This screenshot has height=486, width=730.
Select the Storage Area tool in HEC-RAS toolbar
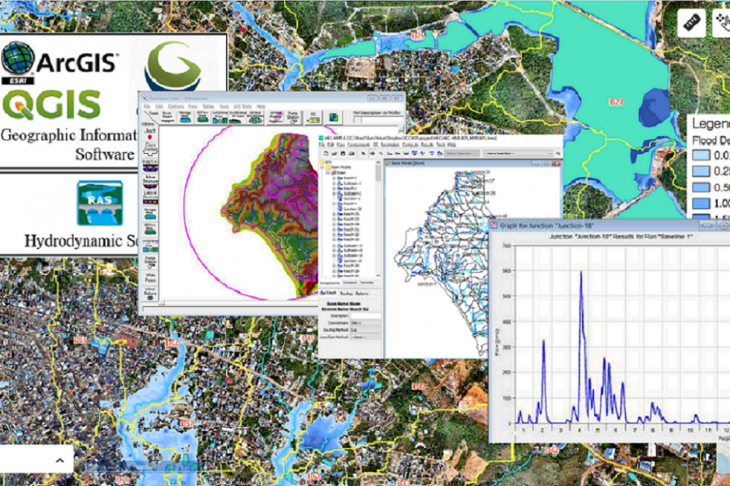tap(185, 116)
